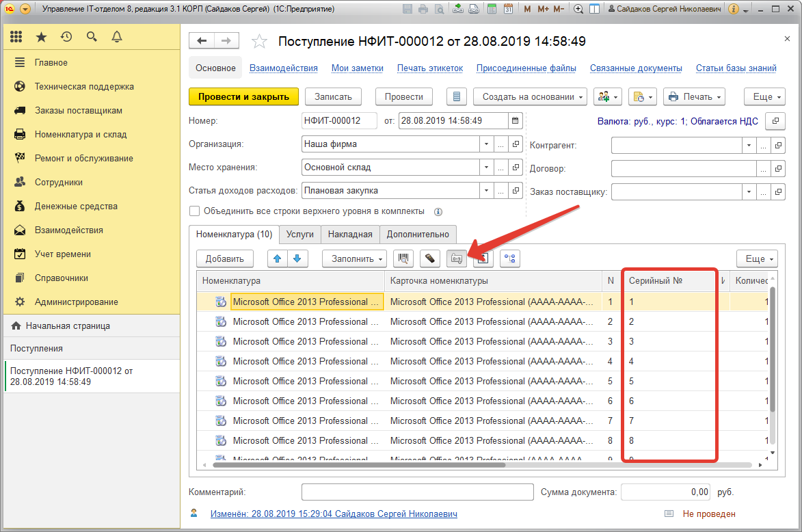Expand income and expense item dropdown
The height and width of the screenshot is (532, 802).
click(486, 191)
